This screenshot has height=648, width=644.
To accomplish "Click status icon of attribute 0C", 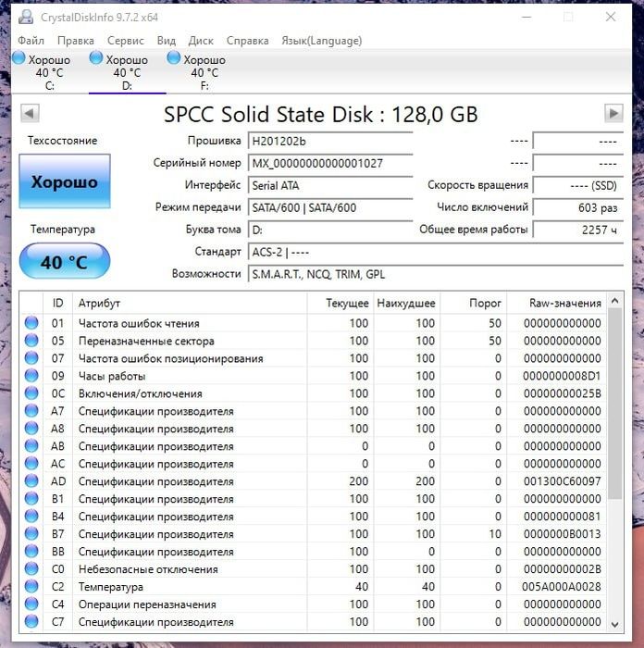I will click(31, 393).
